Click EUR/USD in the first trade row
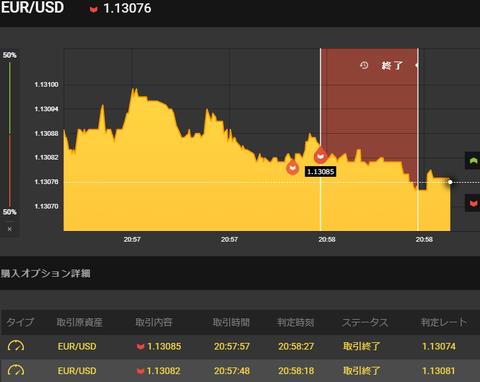The image size is (480, 382). [77, 346]
